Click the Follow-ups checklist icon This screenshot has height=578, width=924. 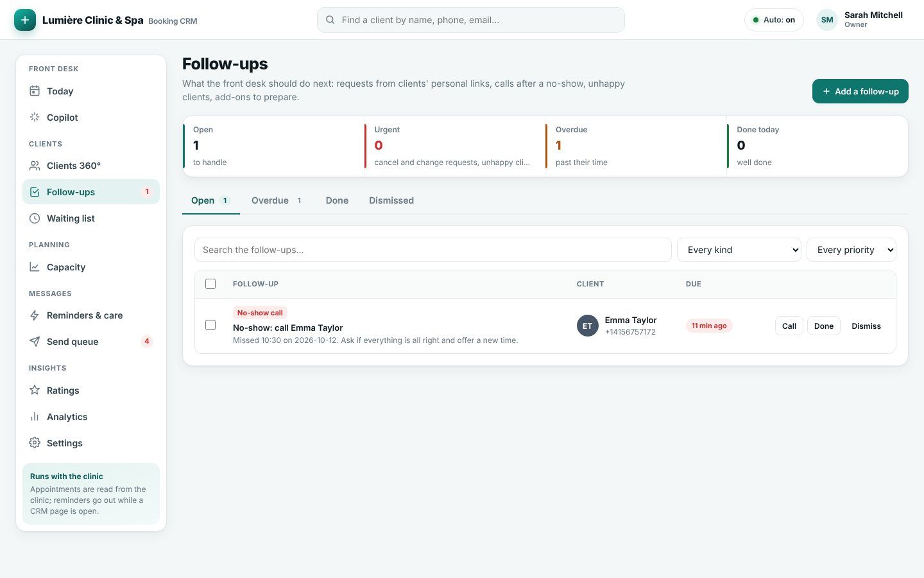tap(35, 192)
